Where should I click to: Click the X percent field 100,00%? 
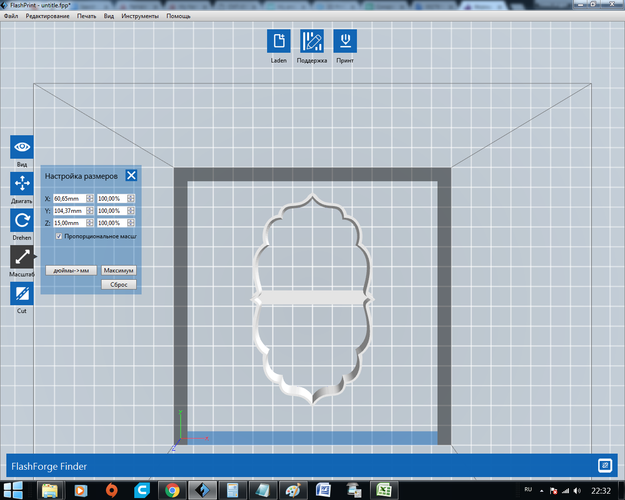pos(112,199)
